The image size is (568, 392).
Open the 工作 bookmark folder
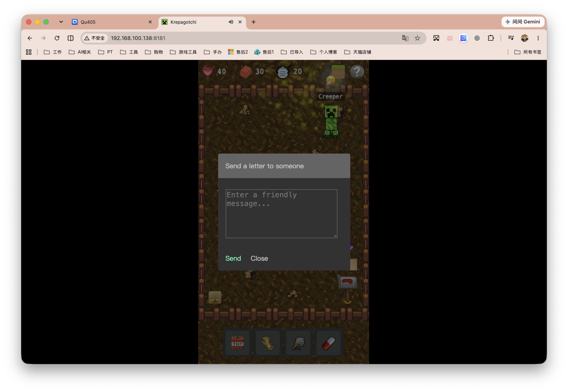53,52
